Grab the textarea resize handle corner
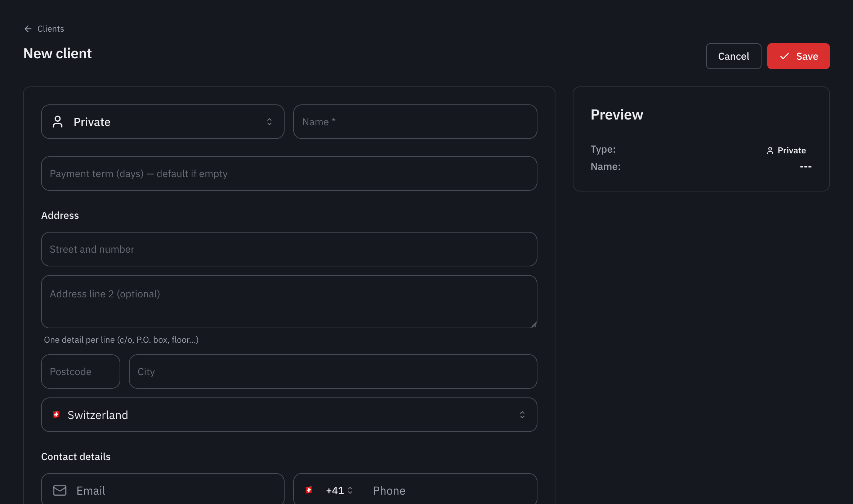853x504 pixels. [533, 324]
